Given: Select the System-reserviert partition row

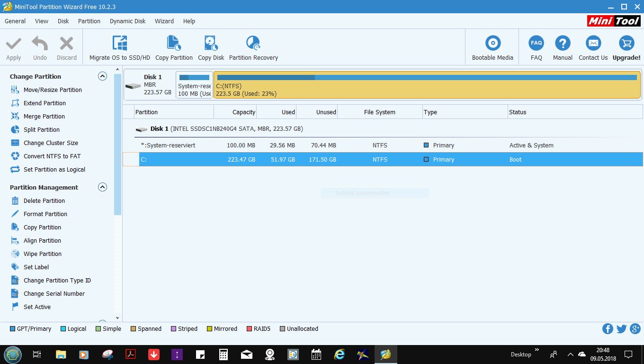Looking at the screenshot, I should pos(383,145).
